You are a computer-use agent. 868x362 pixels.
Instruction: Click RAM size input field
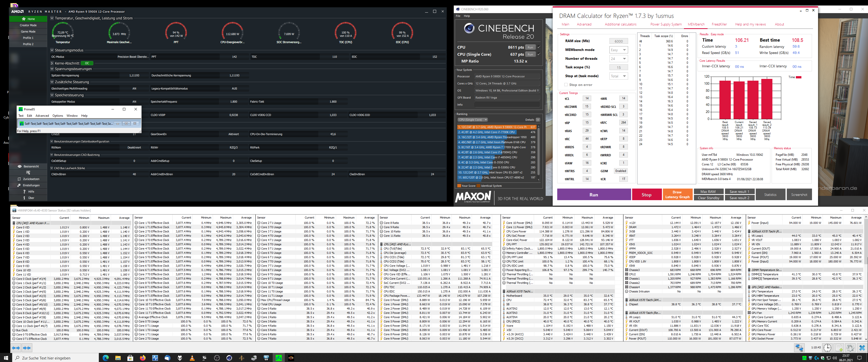(619, 41)
